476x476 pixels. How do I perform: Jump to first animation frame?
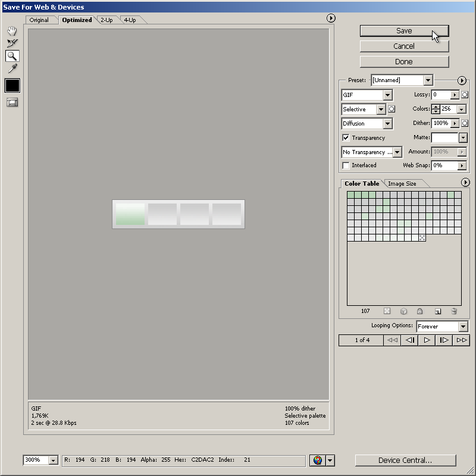click(x=392, y=340)
